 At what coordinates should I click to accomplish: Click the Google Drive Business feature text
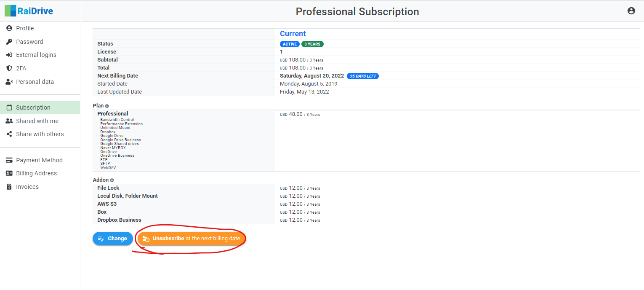(x=121, y=140)
